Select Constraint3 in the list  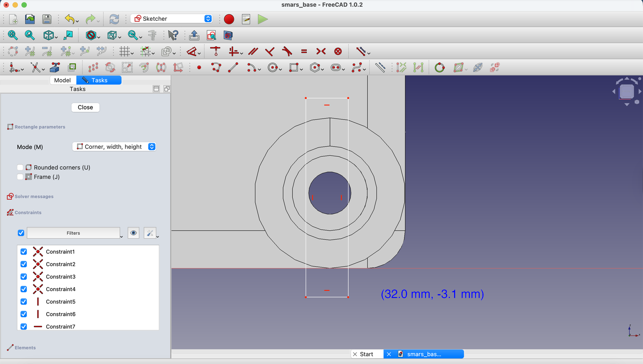(61, 277)
